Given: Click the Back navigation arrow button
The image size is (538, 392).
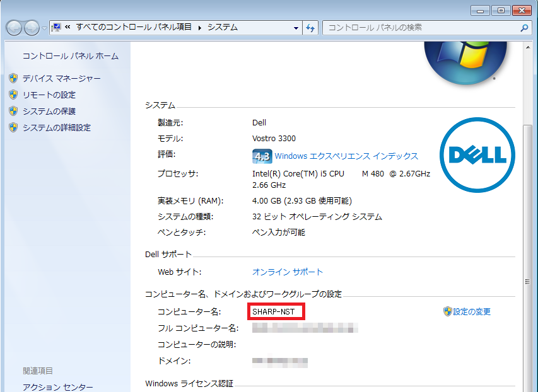Looking at the screenshot, I should pos(14,28).
